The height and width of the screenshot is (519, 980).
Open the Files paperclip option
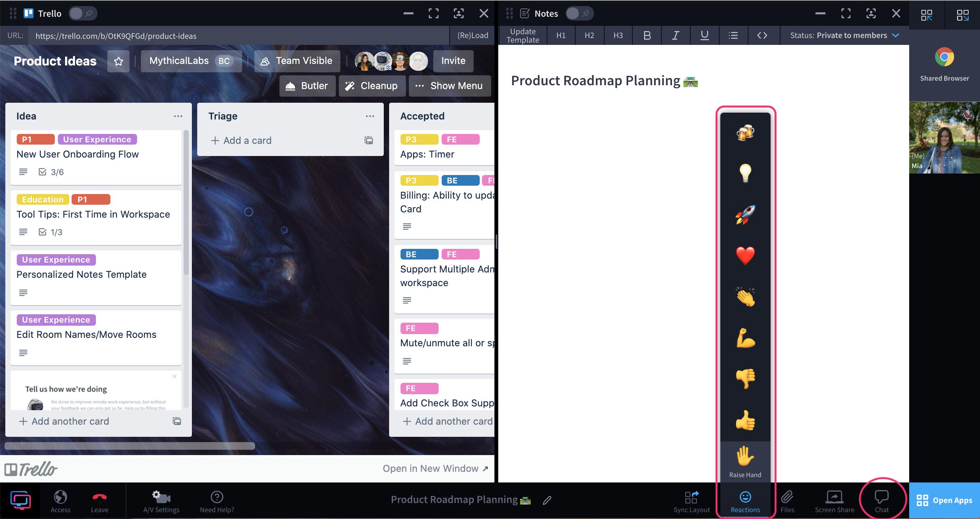(787, 501)
